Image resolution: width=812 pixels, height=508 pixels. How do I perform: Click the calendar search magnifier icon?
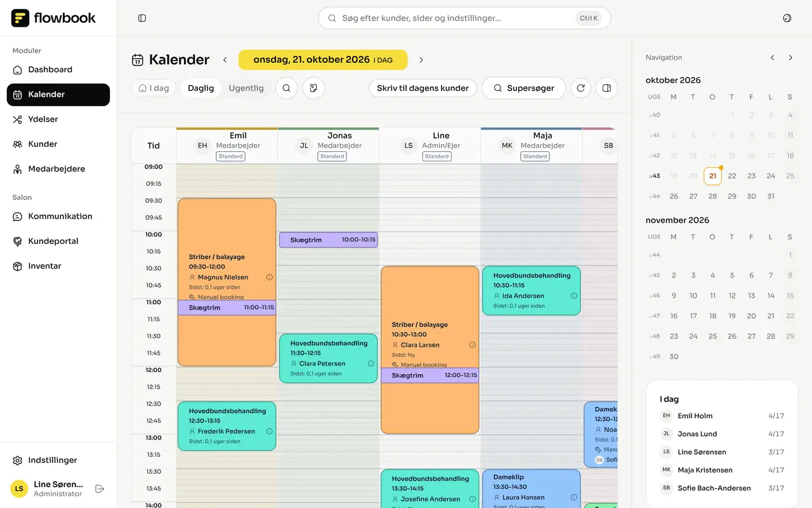(x=287, y=88)
